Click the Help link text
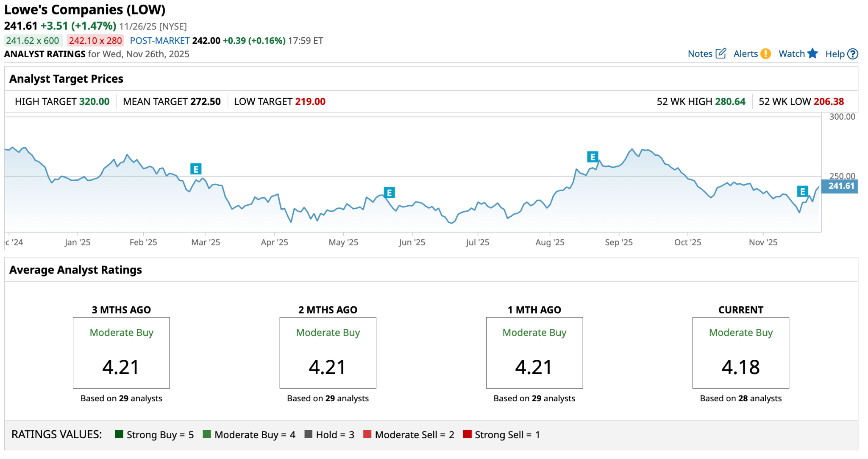The height and width of the screenshot is (459, 868). (x=835, y=54)
